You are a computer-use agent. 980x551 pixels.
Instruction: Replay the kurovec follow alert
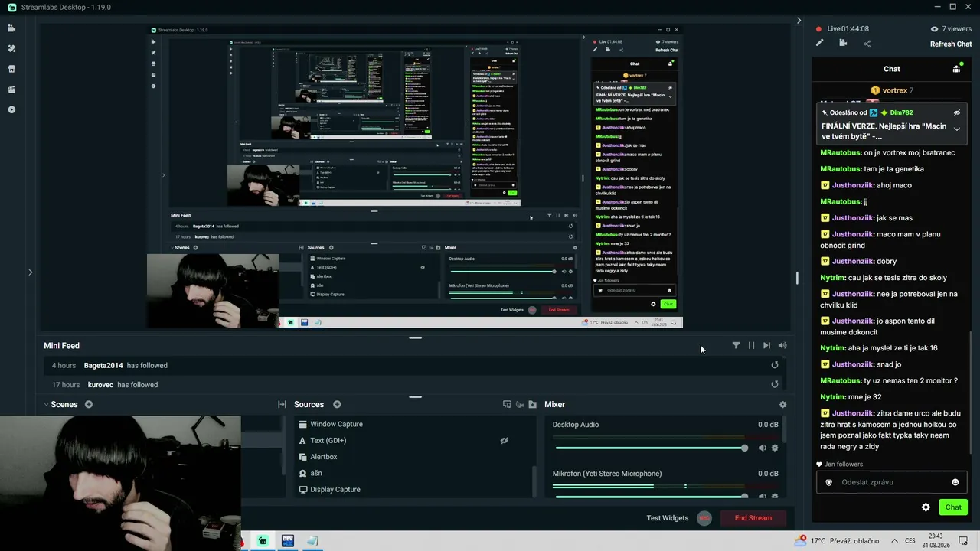pyautogui.click(x=775, y=384)
